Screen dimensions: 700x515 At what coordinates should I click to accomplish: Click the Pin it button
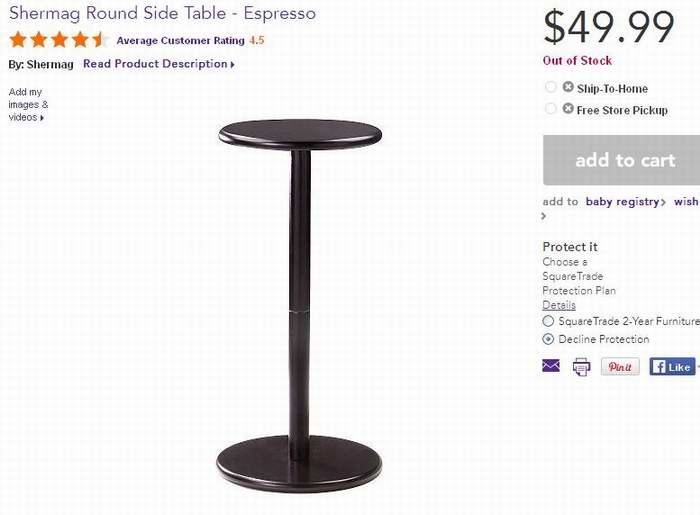[x=620, y=367]
